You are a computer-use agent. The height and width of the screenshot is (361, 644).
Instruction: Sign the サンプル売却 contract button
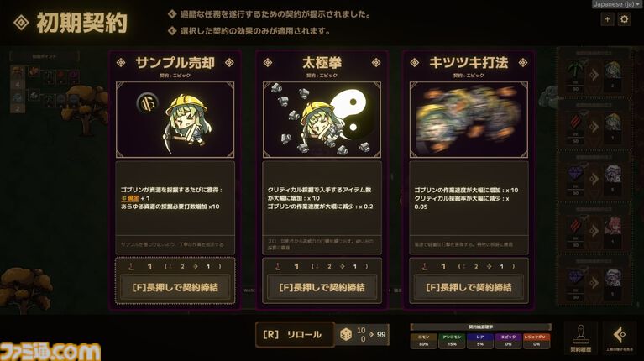click(175, 287)
